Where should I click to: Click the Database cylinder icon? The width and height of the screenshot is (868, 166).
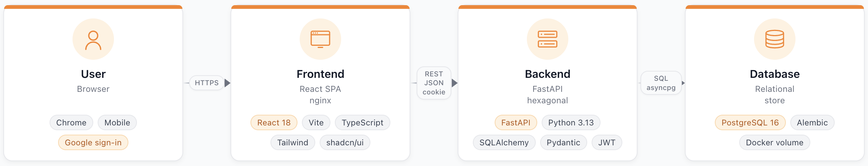[x=775, y=39]
